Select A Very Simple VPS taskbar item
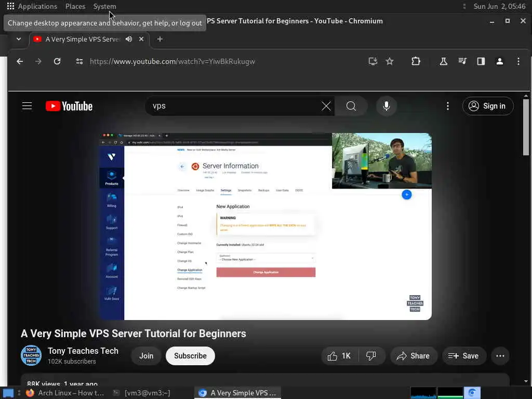532x399 pixels. point(237,393)
